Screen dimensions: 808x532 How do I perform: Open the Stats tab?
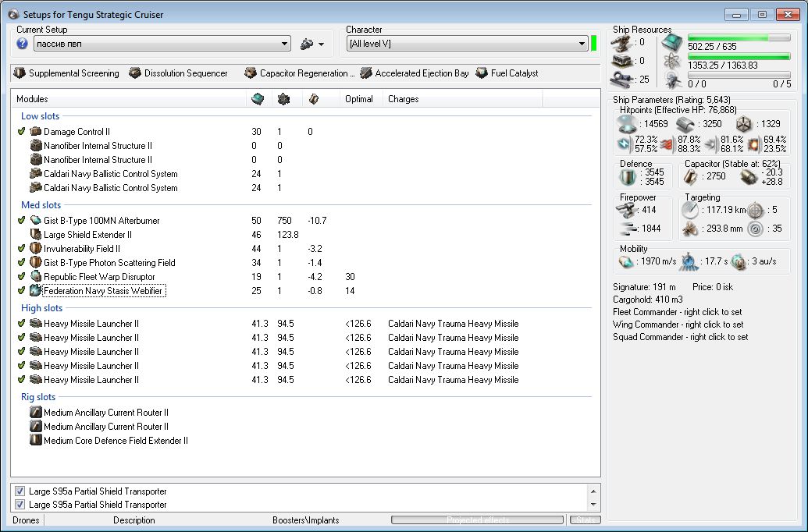pos(586,520)
